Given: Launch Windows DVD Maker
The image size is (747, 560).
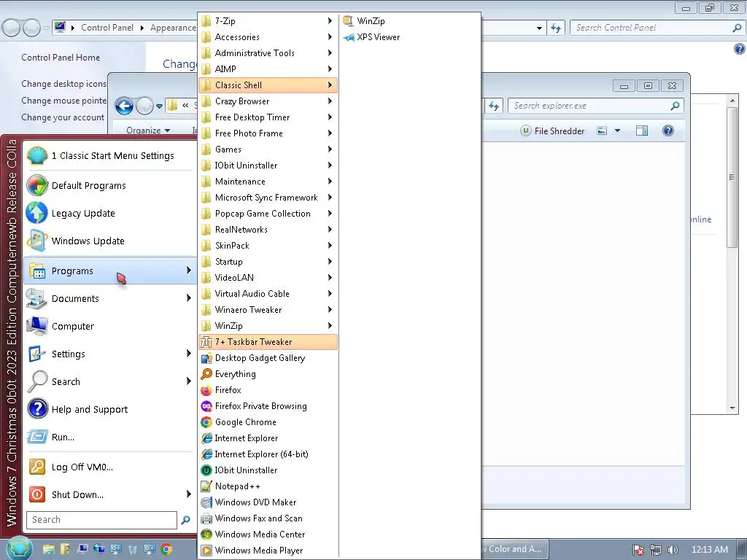Looking at the screenshot, I should coord(268,502).
